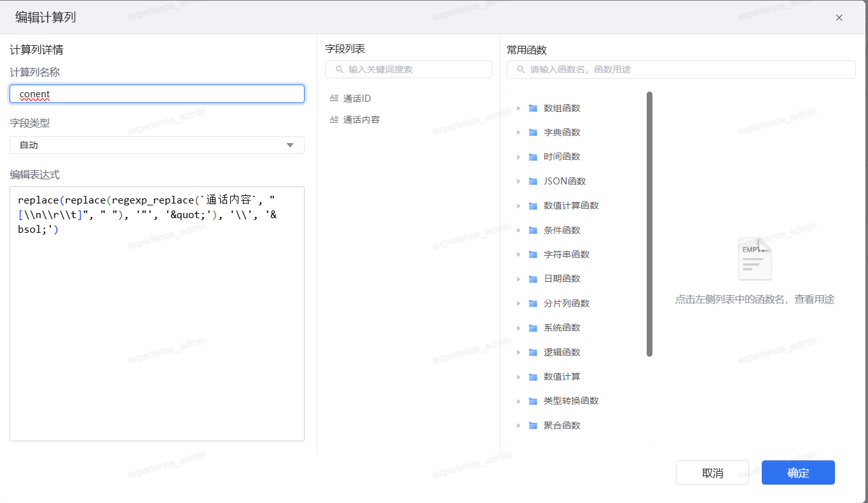Click the search icon in 常用函数 search box
The height and width of the screenshot is (503, 868).
click(521, 69)
